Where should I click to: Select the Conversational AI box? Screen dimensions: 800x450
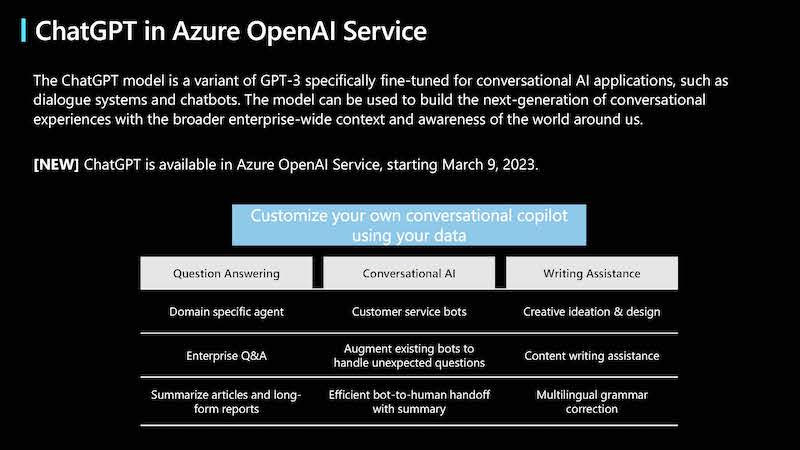(409, 273)
